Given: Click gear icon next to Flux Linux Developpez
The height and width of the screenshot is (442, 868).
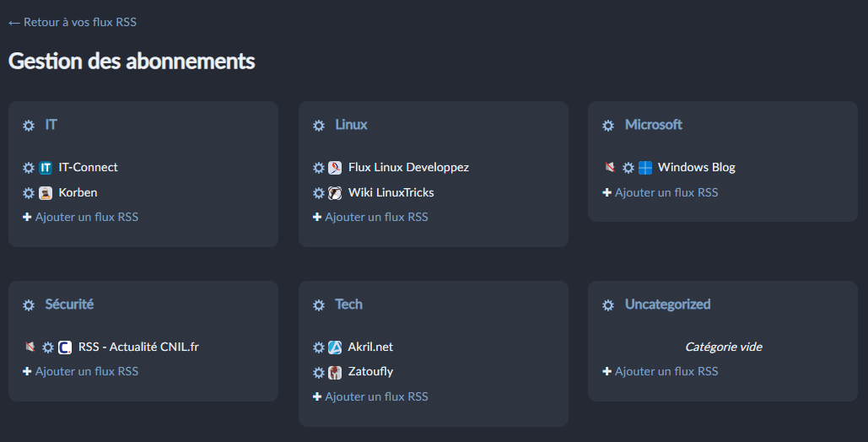Looking at the screenshot, I should coord(319,168).
